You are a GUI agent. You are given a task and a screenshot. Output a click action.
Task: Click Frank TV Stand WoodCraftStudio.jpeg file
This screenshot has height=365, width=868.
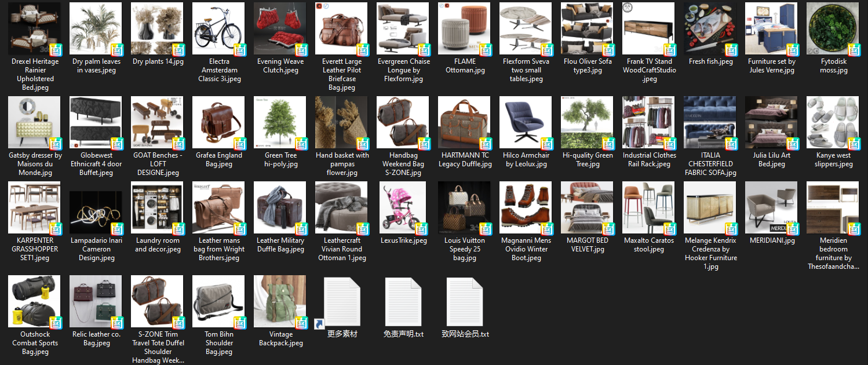click(649, 28)
